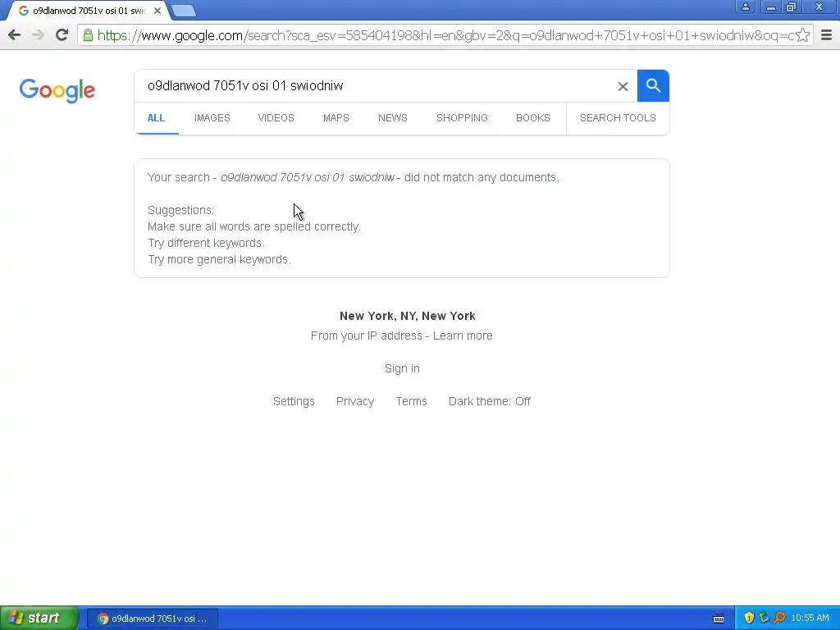Screen dimensions: 840x630
Task: Click the on-screen keyboard tray icon
Action: [719, 619]
